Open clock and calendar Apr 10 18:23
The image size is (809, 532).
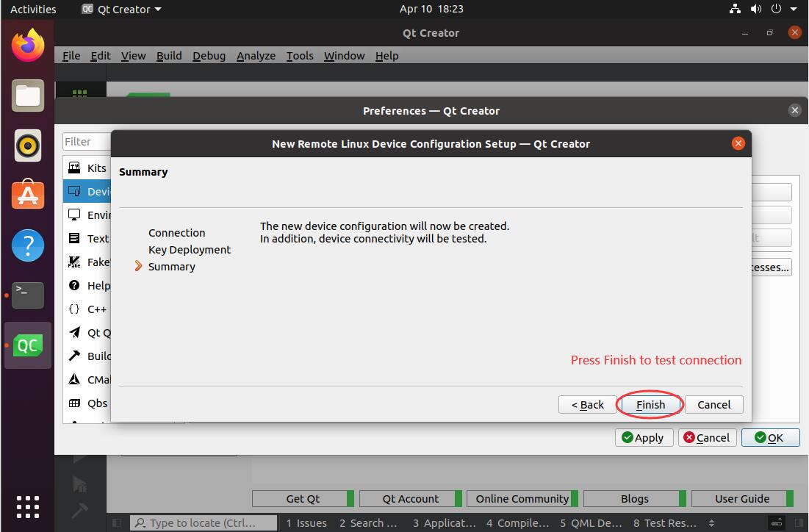(x=431, y=9)
